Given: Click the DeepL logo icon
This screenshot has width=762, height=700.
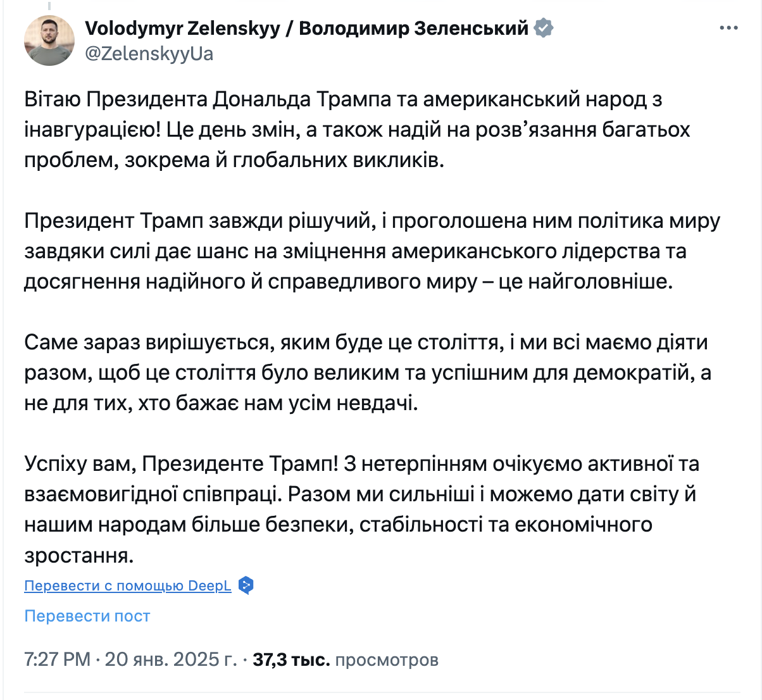Looking at the screenshot, I should pyautogui.click(x=246, y=585).
